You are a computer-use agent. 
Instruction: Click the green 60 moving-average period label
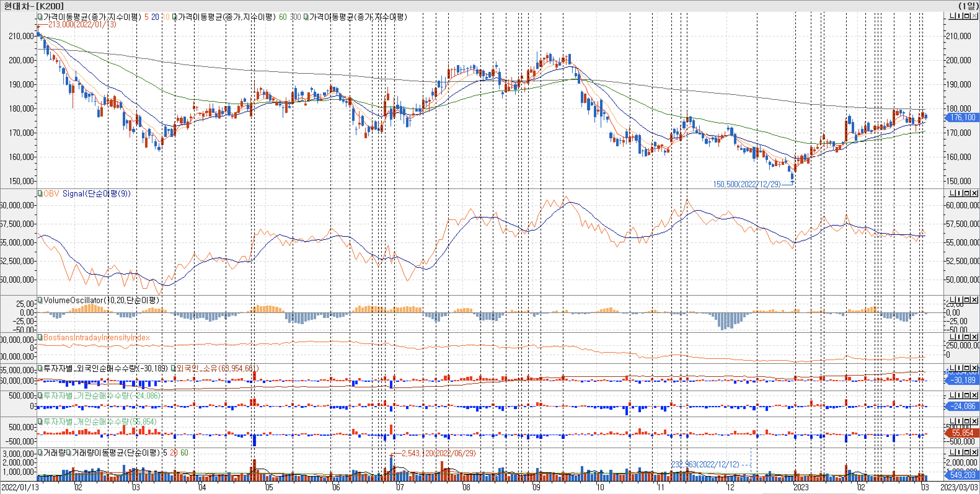pyautogui.click(x=283, y=17)
